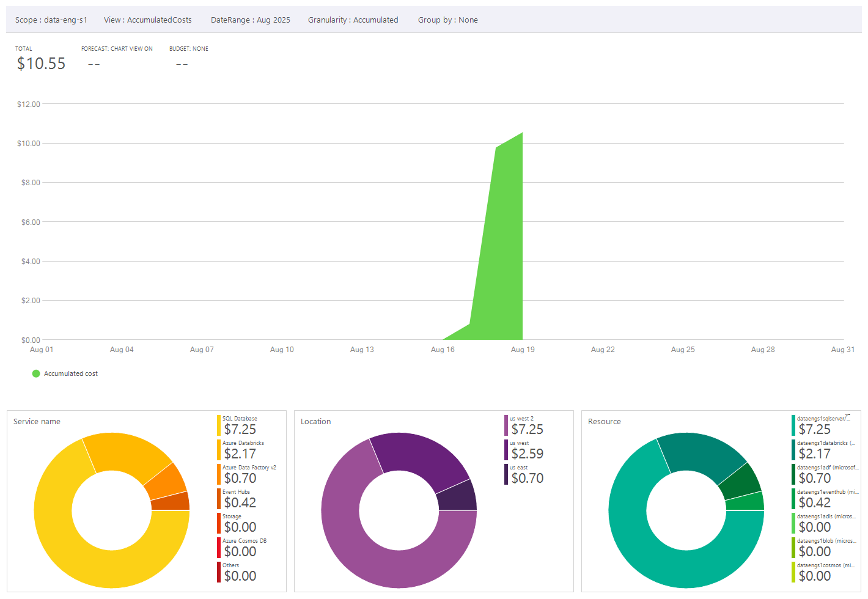Click the $2.00 y-axis label
The width and height of the screenshot is (868, 599).
click(31, 301)
